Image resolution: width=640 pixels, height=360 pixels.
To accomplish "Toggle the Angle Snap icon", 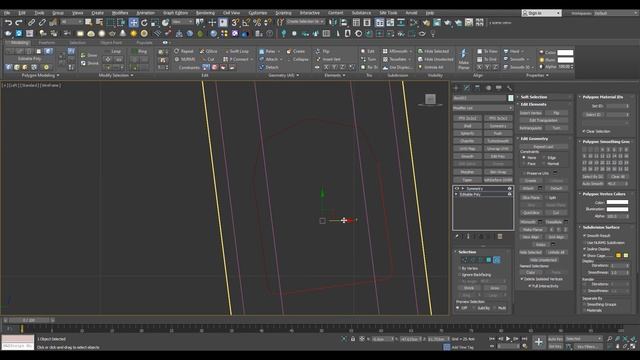I will (246, 23).
